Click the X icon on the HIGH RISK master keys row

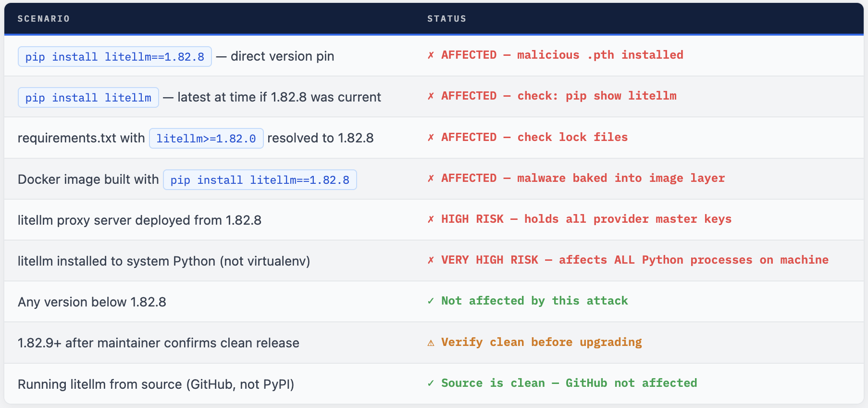431,219
